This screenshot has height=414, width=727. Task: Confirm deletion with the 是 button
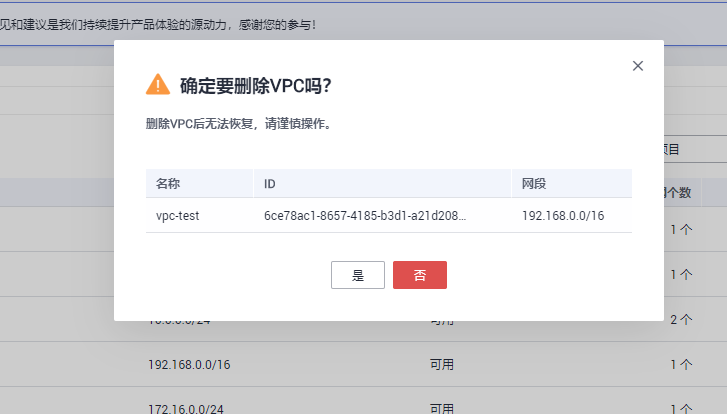(x=357, y=275)
